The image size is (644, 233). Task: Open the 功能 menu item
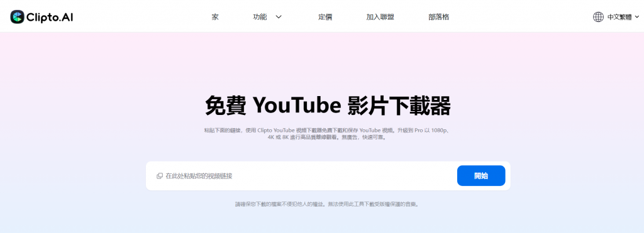point(260,17)
